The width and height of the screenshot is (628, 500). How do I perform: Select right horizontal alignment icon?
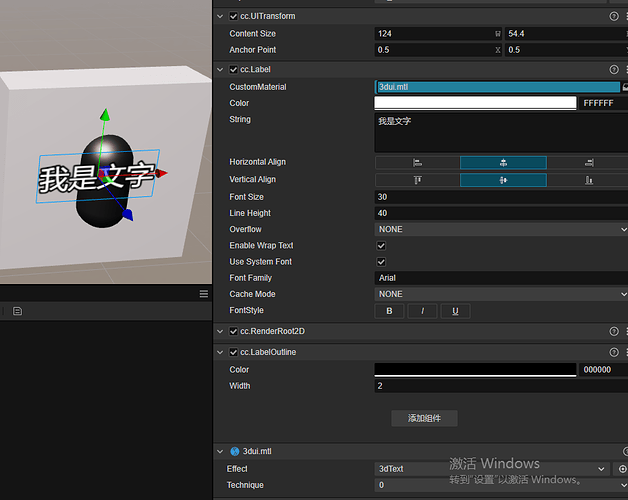588,163
